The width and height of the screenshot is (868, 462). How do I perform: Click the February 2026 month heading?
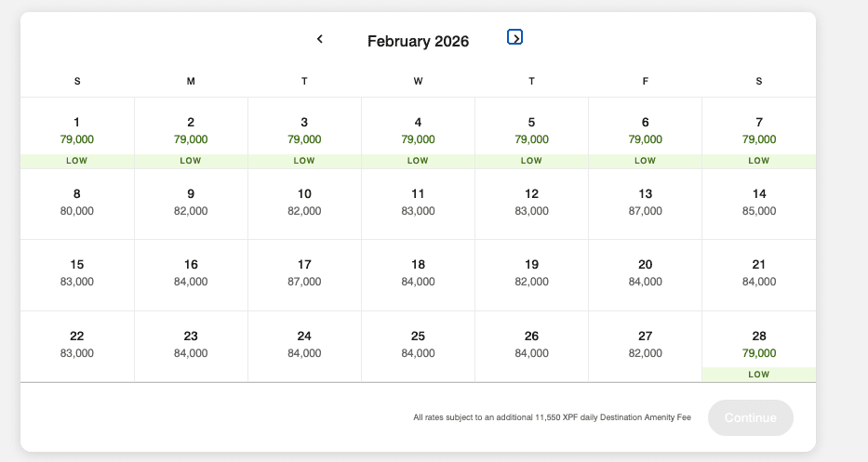418,41
